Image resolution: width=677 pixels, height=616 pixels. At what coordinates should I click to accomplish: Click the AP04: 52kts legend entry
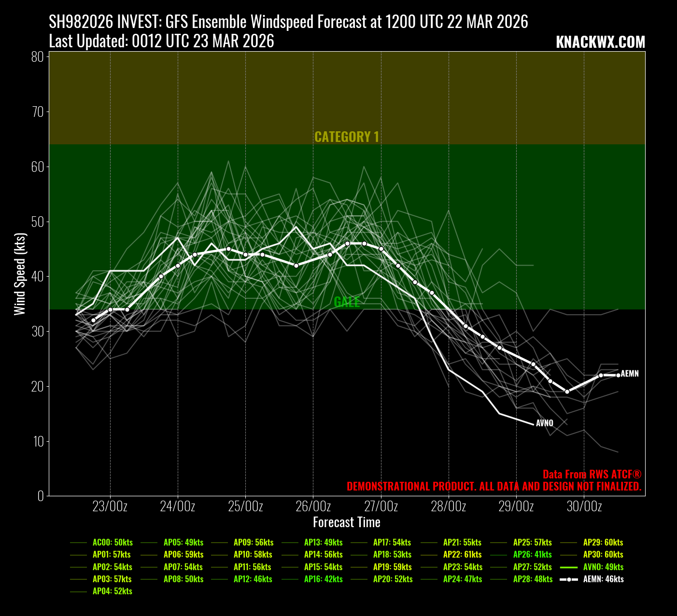pyautogui.click(x=112, y=591)
